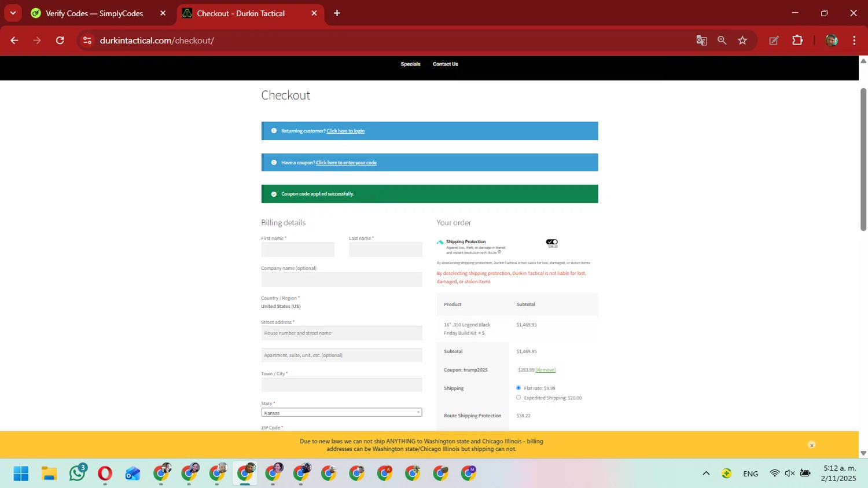868x488 pixels.
Task: Open the Opera browser taskbar icon
Action: click(105, 474)
